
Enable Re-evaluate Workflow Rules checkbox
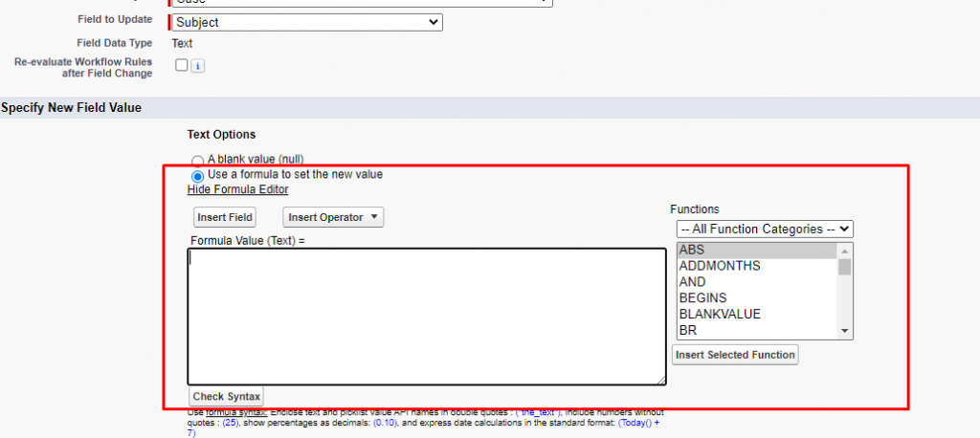(x=182, y=65)
